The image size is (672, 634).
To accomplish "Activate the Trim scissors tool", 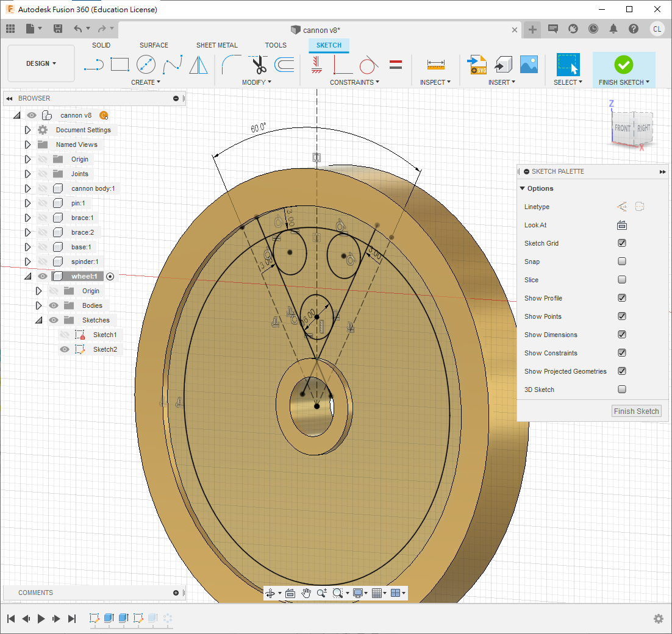I will click(259, 64).
